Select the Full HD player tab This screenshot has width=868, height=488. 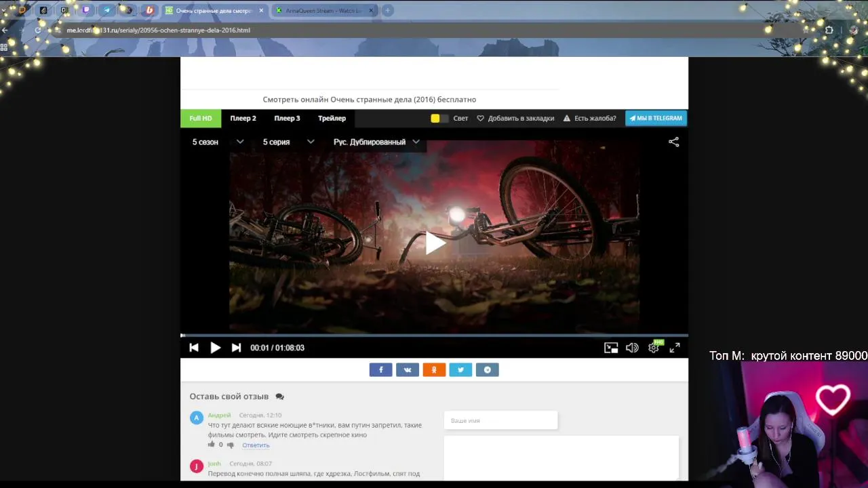[x=201, y=118]
